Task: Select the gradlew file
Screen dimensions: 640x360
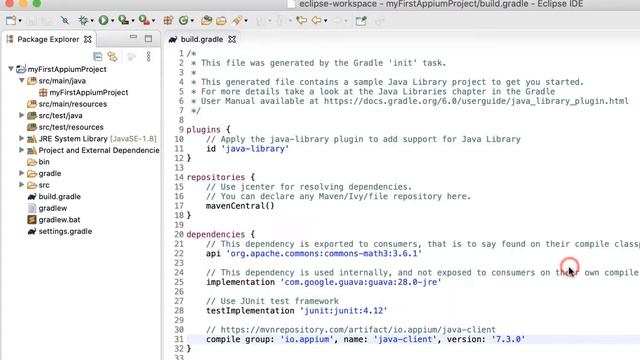Action: tap(53, 208)
